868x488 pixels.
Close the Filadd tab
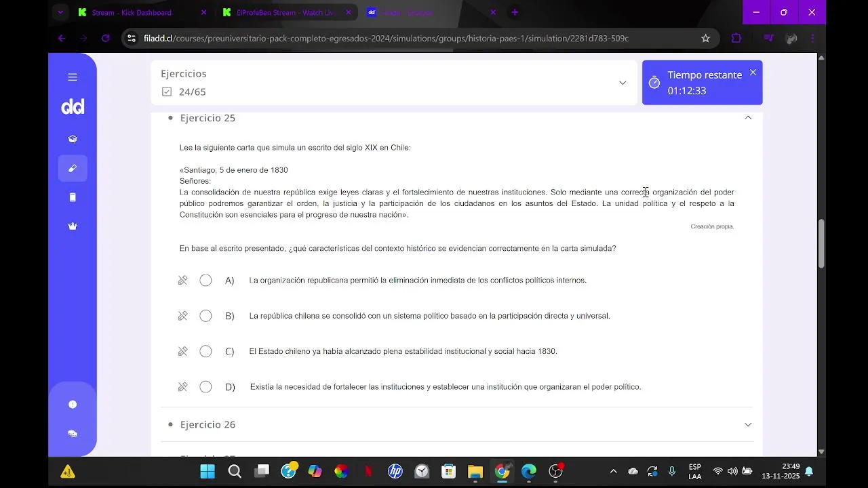point(493,12)
